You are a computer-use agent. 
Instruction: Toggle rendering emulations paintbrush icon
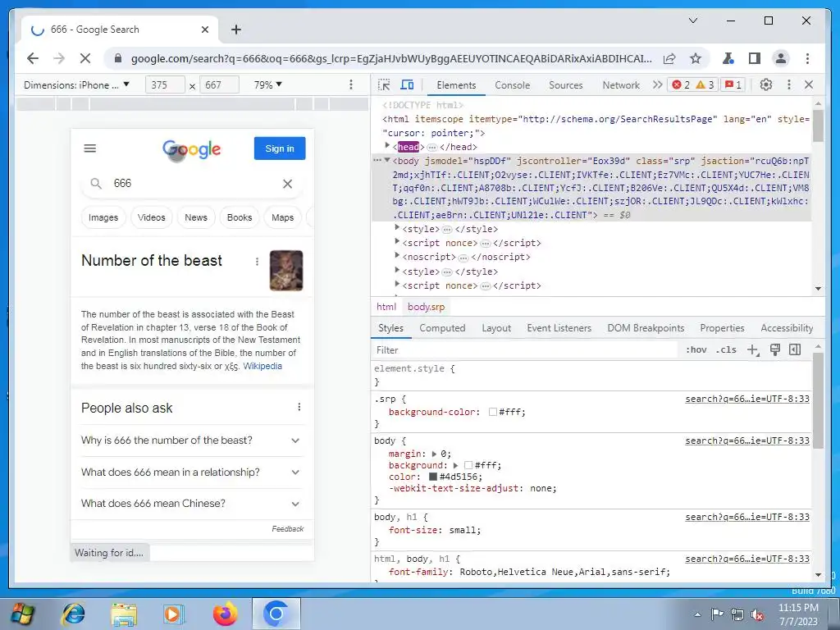pyautogui.click(x=774, y=349)
